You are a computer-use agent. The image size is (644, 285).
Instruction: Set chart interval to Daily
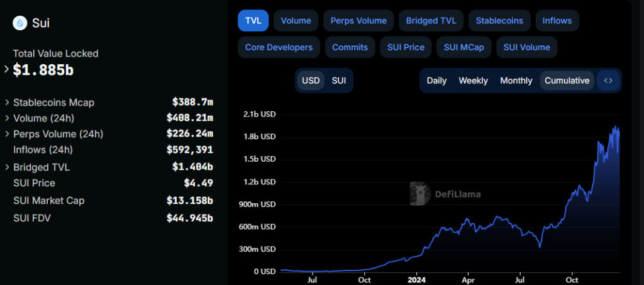coord(436,81)
